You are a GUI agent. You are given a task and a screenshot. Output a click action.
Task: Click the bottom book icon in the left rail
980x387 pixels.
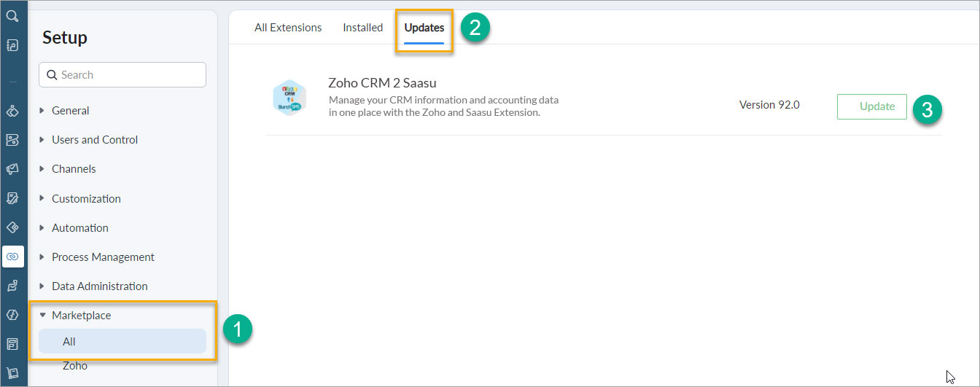tap(12, 373)
